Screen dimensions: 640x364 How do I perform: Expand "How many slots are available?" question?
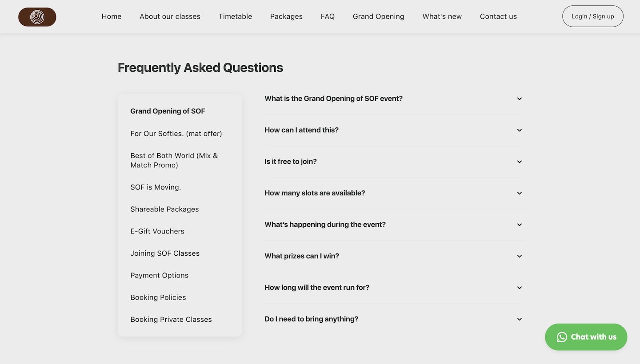point(394,193)
